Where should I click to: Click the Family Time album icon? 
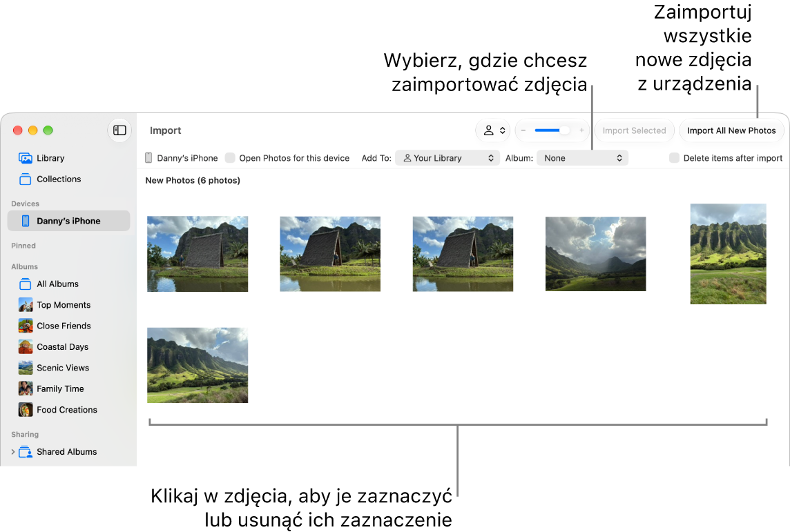click(x=26, y=389)
